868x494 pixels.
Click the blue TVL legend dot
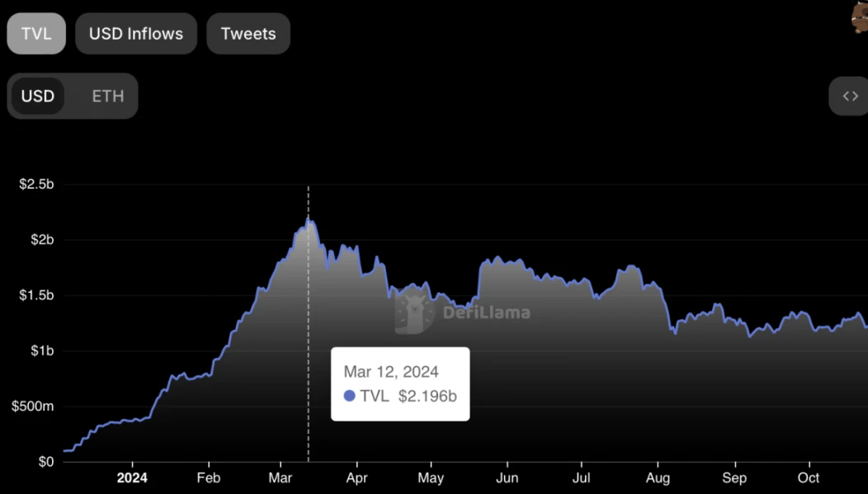[x=349, y=396]
